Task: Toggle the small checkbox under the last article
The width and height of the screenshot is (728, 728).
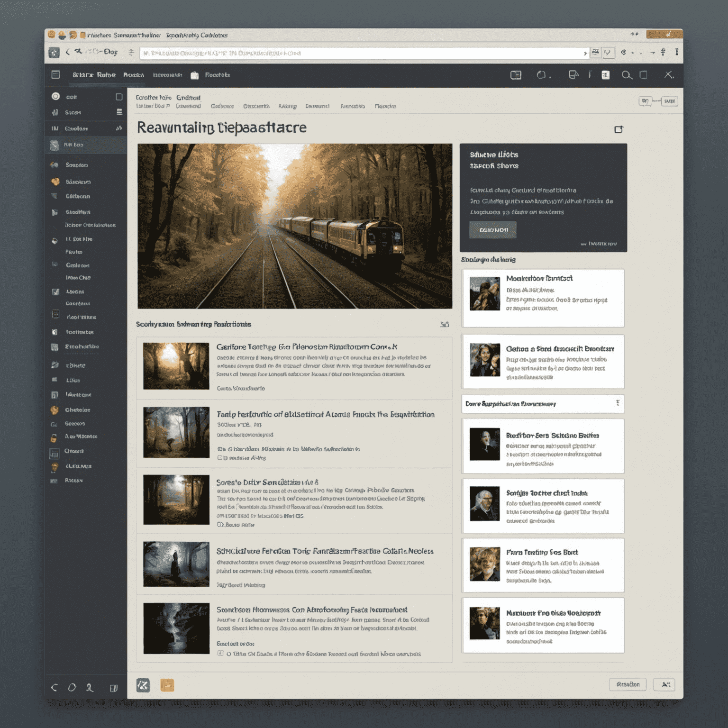Action: pyautogui.click(x=220, y=654)
